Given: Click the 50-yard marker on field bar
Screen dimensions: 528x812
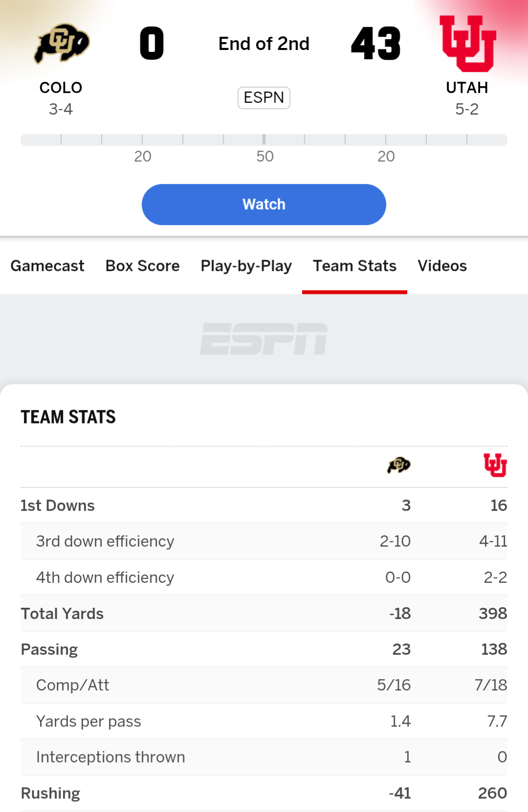Looking at the screenshot, I should [264, 140].
